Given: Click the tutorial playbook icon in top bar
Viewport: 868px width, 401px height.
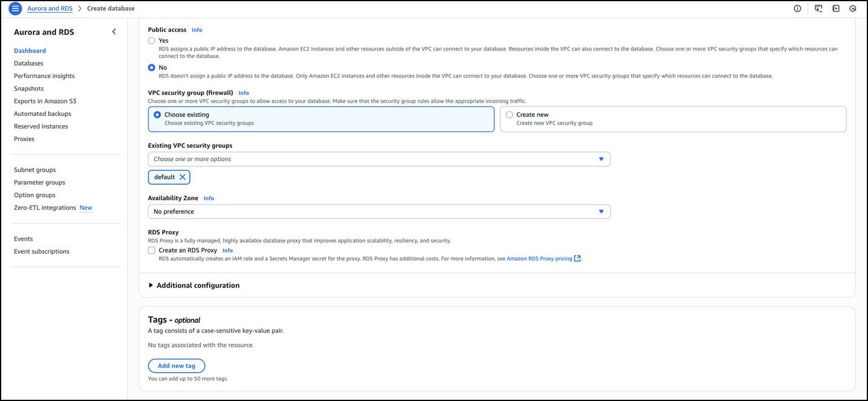Looking at the screenshot, I should 836,8.
